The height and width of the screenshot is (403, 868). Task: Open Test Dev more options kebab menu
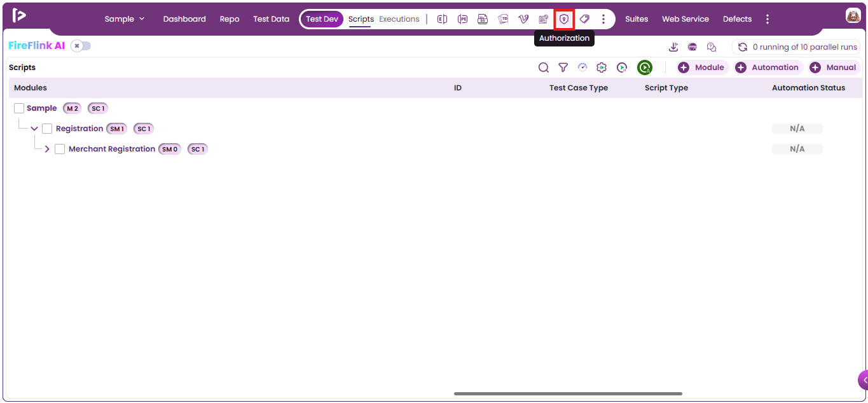point(603,19)
